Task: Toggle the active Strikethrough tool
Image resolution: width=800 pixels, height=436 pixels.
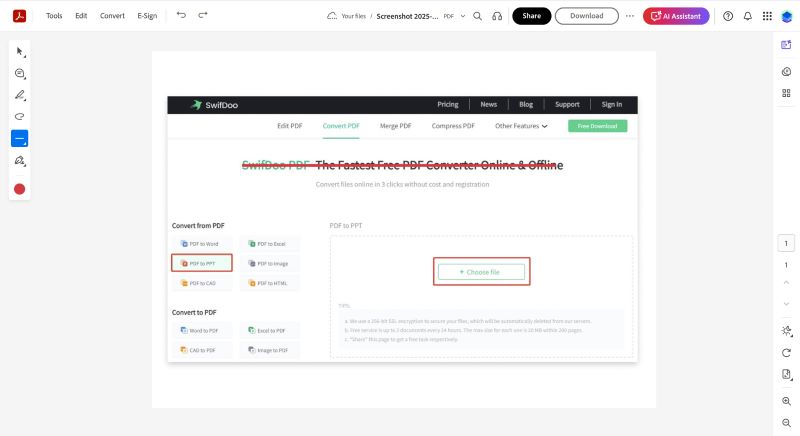Action: coord(20,138)
